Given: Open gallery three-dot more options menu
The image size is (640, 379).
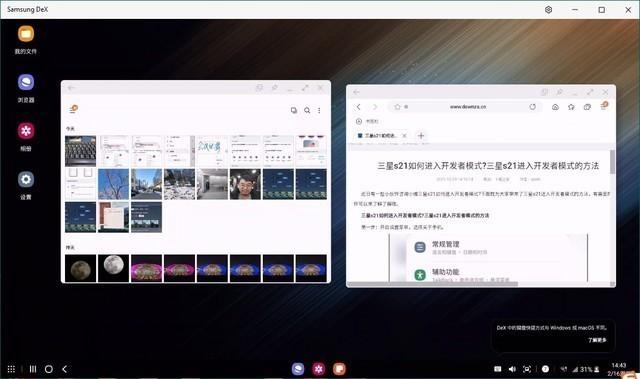Looking at the screenshot, I should coord(319,110).
